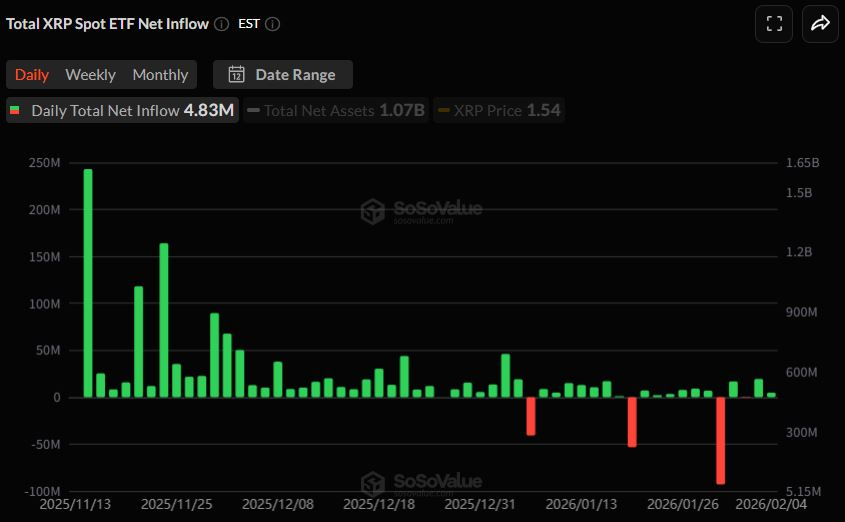This screenshot has width=845, height=522.
Task: Click the Daily Total Net Inflow legend icon
Action: (15, 111)
